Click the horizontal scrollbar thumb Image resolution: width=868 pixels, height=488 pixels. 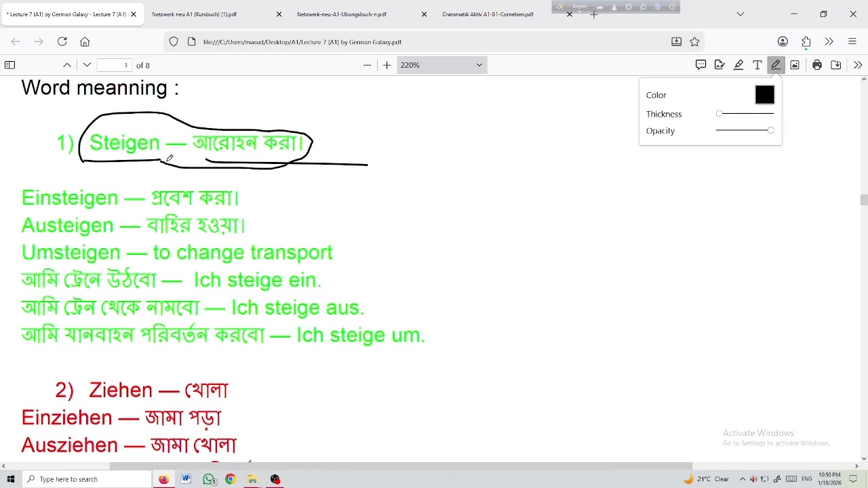tap(401, 466)
